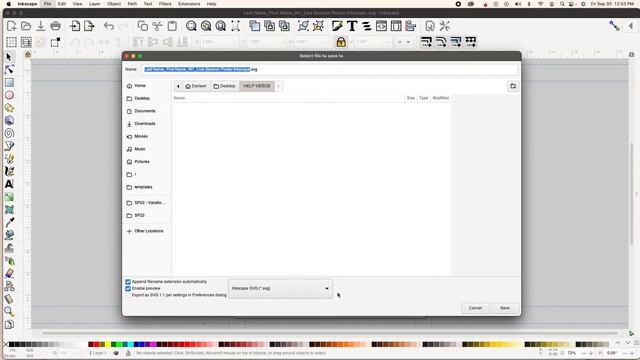Select the Zoom tool in toolbox
The height and width of the screenshot is (360, 640).
pos(9,312)
